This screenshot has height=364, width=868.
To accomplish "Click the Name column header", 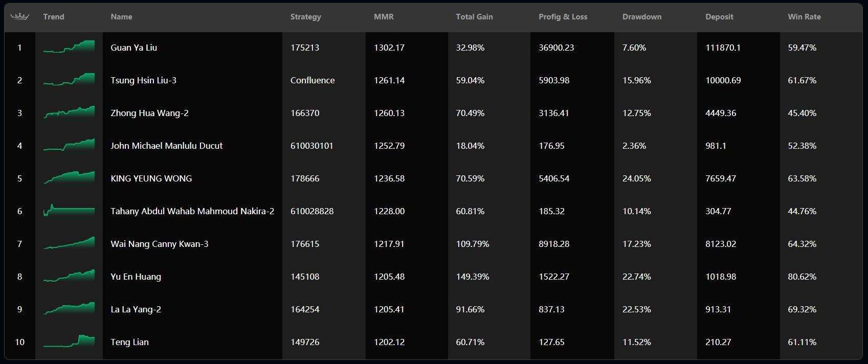I will [x=121, y=17].
